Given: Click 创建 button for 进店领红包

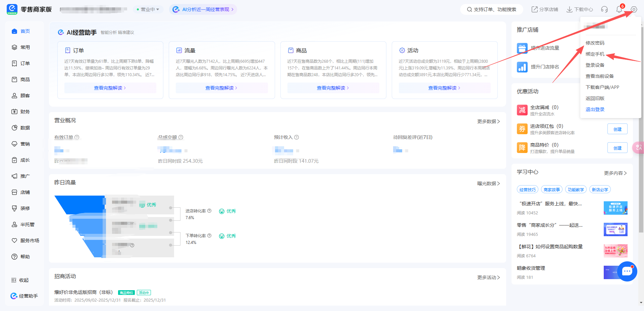Looking at the screenshot, I should (x=617, y=129).
